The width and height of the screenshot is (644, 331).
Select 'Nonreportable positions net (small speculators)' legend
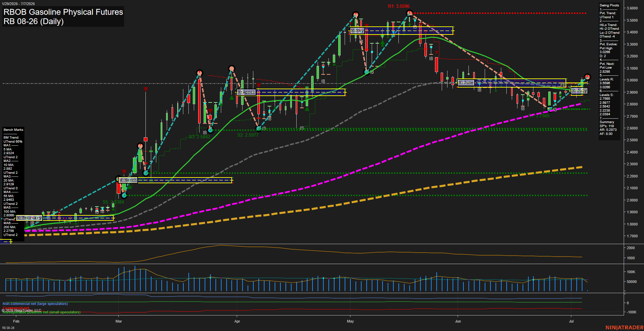[42, 312]
